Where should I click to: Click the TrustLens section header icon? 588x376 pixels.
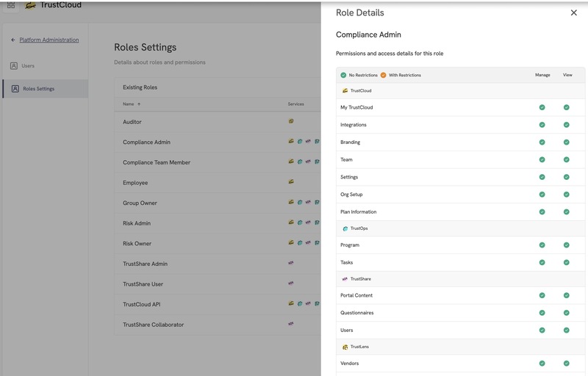pyautogui.click(x=345, y=347)
